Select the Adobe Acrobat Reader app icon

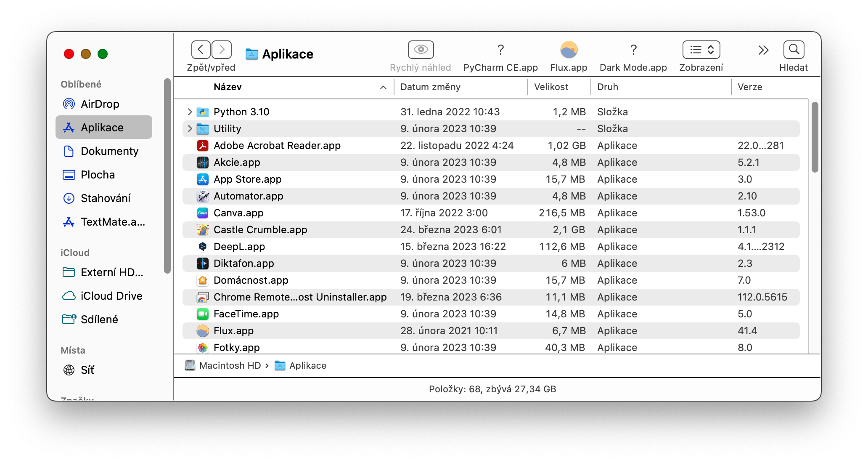click(203, 146)
